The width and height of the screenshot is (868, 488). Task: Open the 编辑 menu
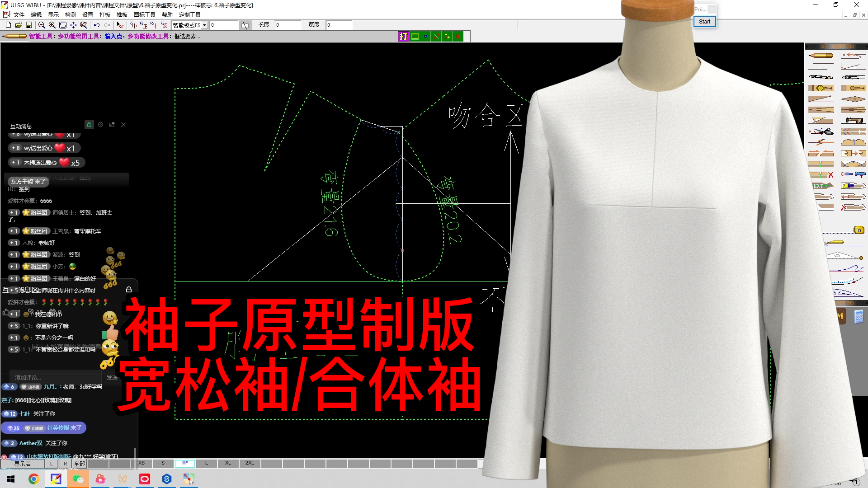(36, 15)
